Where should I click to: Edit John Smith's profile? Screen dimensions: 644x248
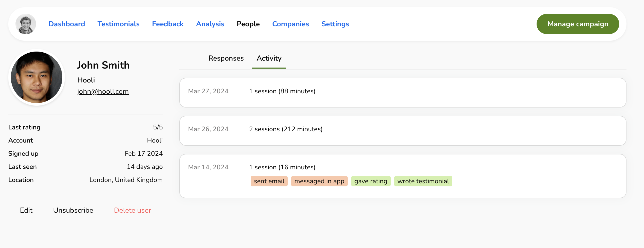pos(26,210)
